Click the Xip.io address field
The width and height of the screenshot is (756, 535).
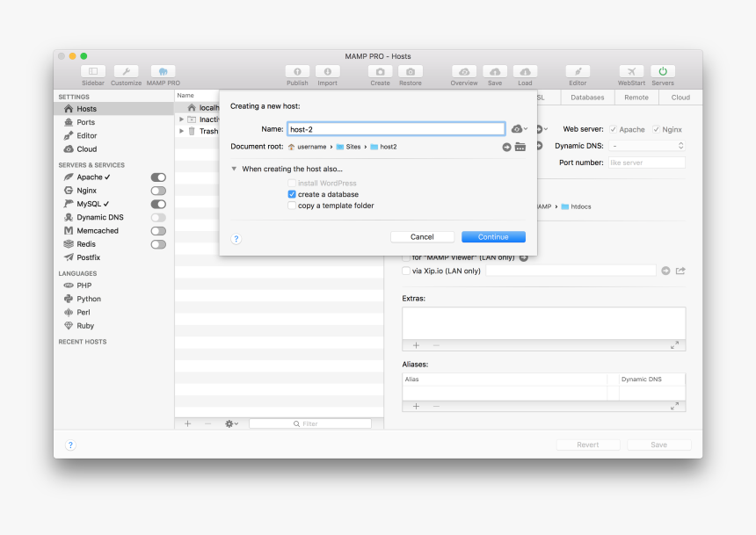pyautogui.click(x=571, y=271)
